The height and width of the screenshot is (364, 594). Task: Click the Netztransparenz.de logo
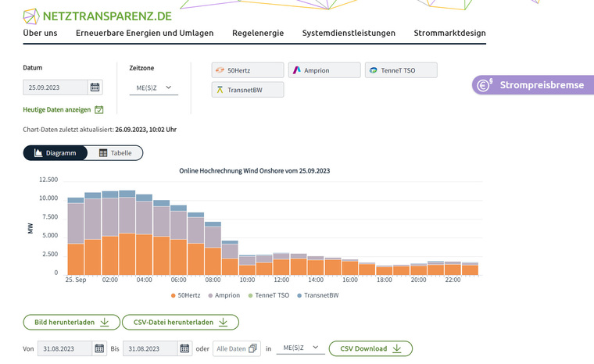point(98,15)
